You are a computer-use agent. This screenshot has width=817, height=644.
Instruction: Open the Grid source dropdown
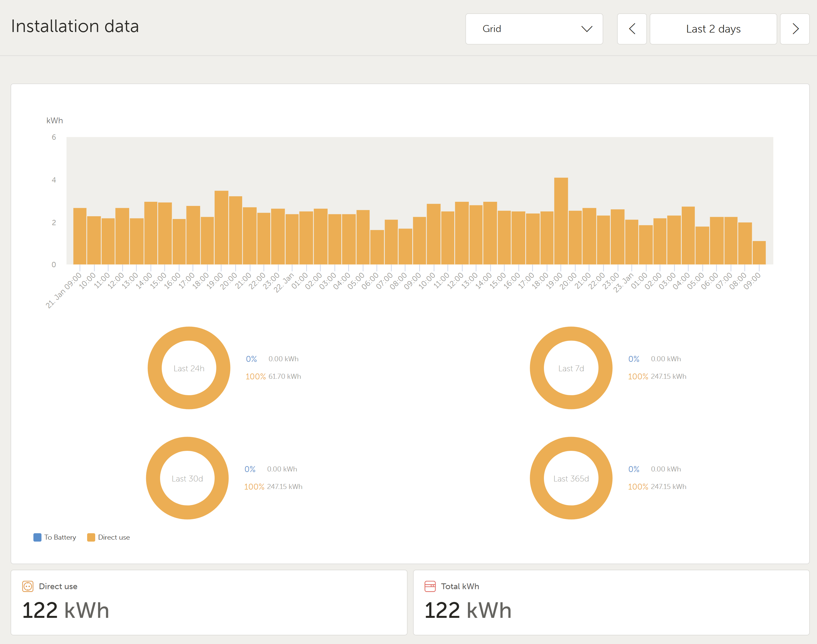(534, 29)
